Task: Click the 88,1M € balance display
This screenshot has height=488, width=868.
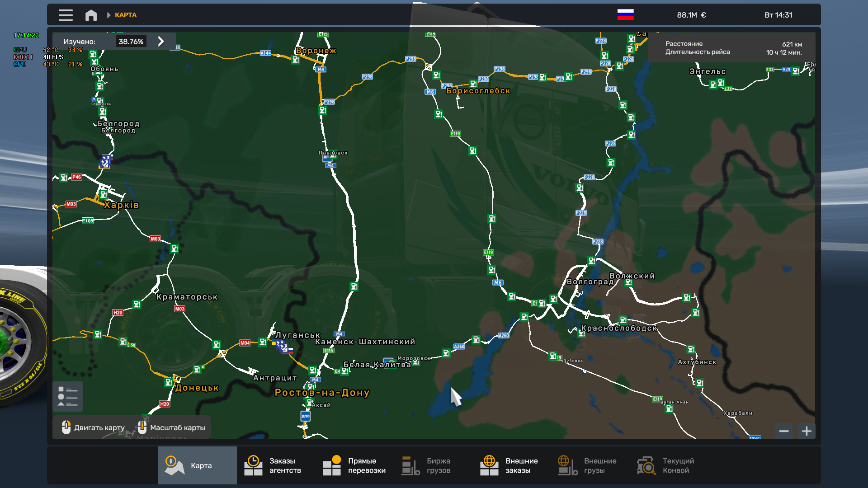Action: pyautogui.click(x=691, y=15)
